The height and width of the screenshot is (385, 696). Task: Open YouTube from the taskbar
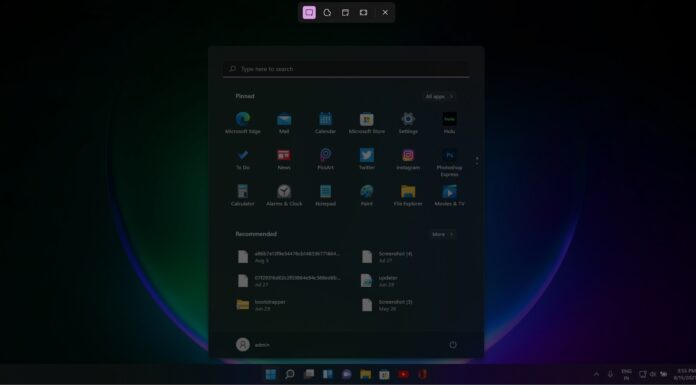click(x=403, y=374)
